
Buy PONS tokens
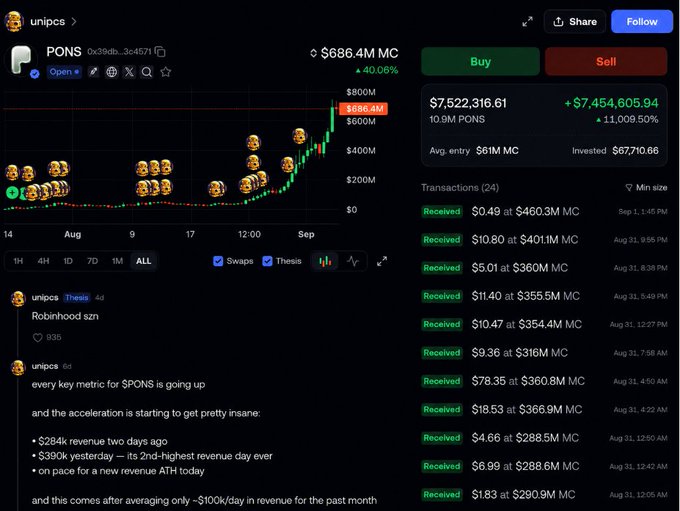pos(481,62)
